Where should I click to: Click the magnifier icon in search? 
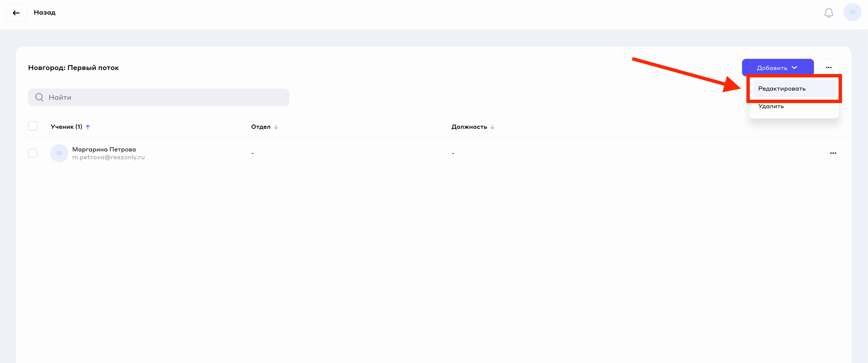40,97
